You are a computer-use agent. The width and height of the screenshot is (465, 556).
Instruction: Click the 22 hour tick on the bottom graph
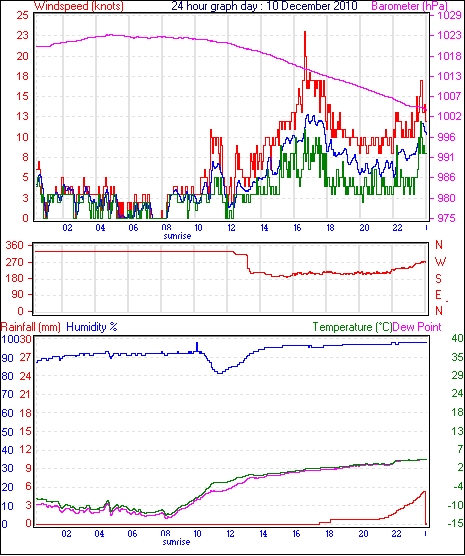(x=396, y=534)
